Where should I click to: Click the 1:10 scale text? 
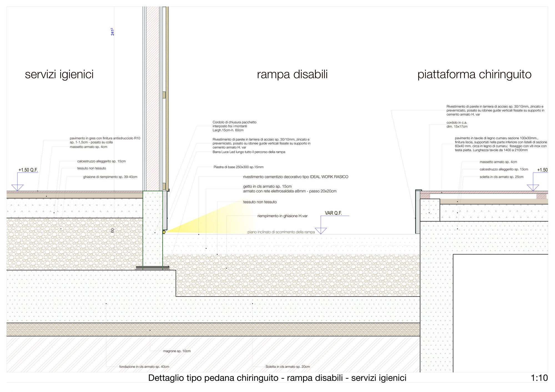click(539, 378)
